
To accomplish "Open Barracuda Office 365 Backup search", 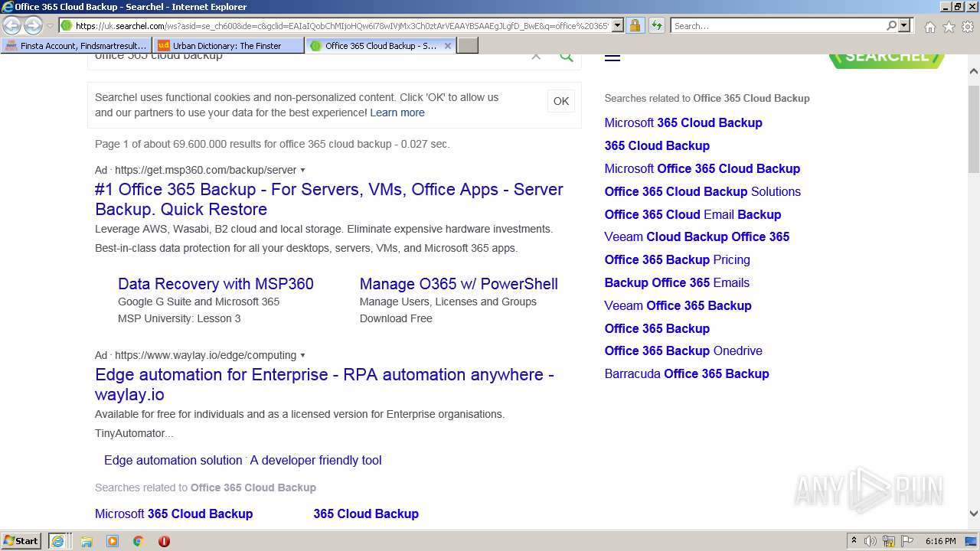I will click(687, 373).
